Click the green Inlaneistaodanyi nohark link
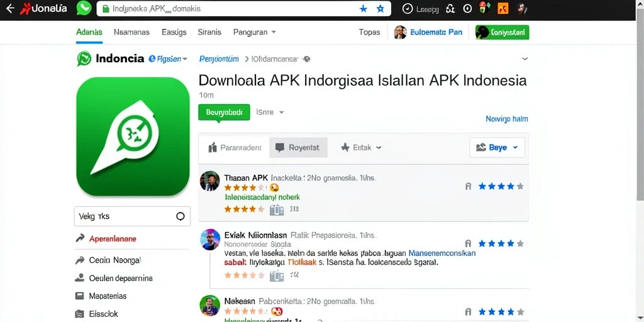The image size is (644, 322). (x=262, y=197)
